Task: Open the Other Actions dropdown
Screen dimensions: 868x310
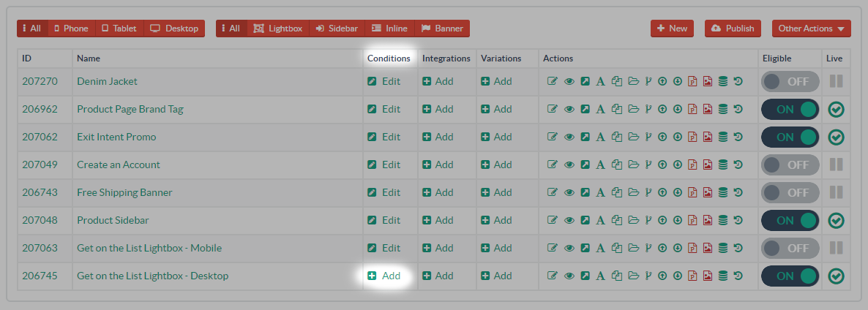Action: [x=811, y=29]
